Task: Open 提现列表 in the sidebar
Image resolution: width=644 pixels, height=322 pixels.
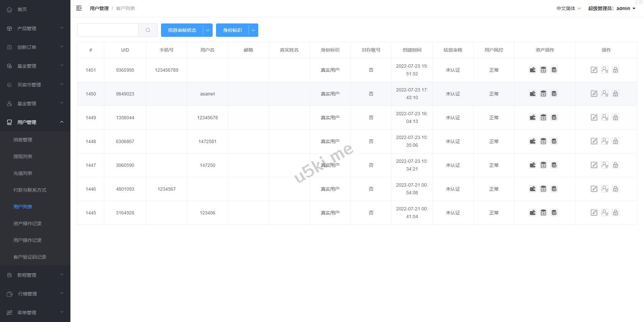Action: tap(23, 156)
